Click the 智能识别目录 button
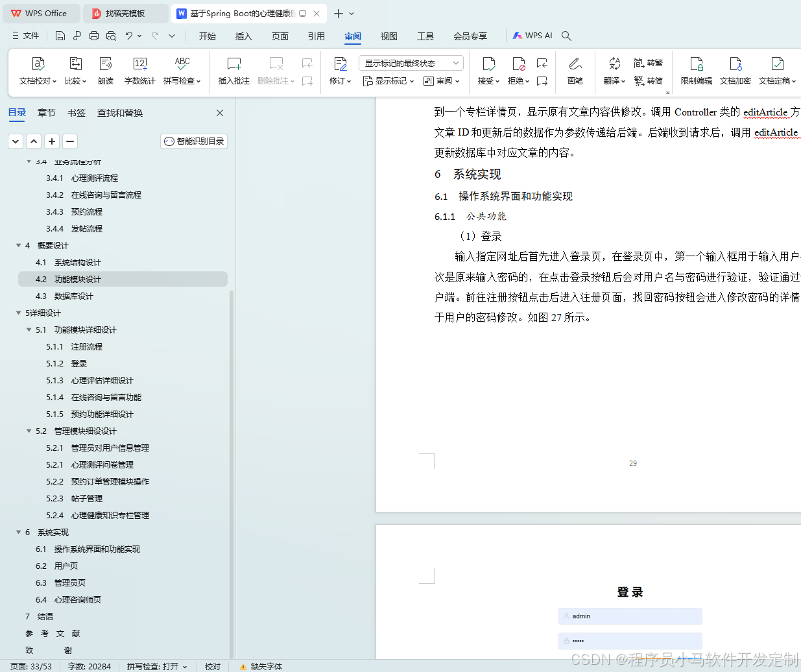The image size is (801, 672). tap(193, 141)
